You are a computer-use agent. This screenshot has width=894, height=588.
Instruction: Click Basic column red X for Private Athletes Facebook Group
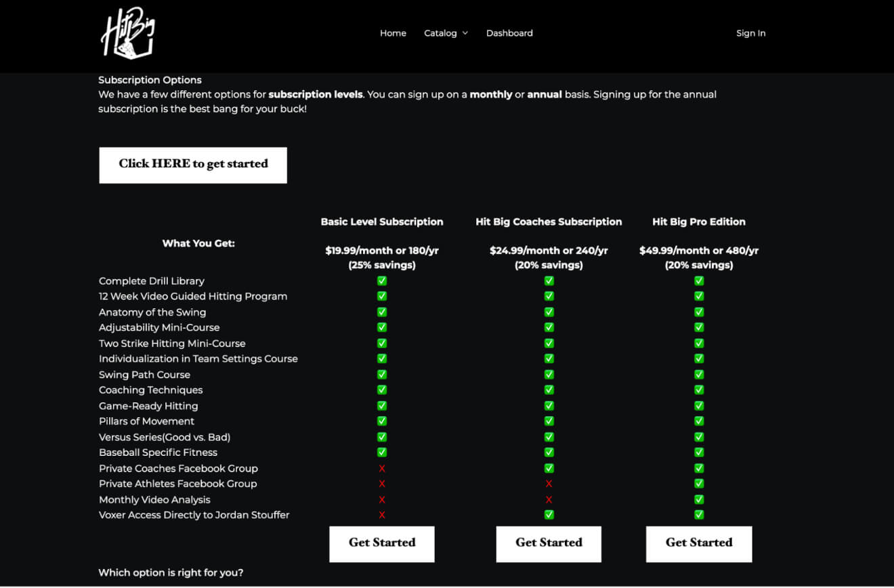(382, 484)
